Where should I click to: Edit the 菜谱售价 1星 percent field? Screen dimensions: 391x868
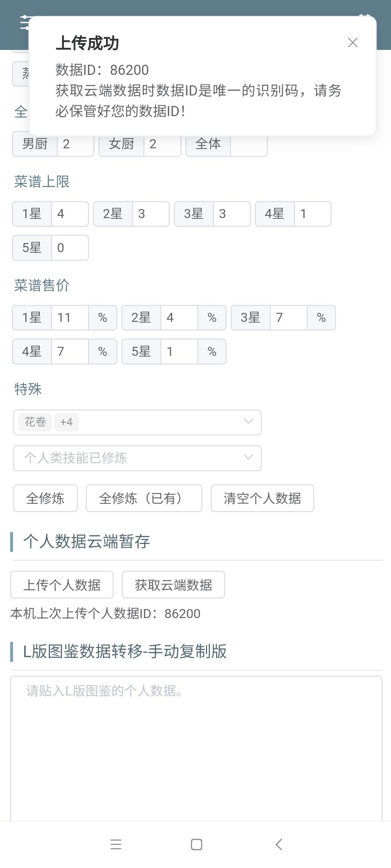coord(70,318)
